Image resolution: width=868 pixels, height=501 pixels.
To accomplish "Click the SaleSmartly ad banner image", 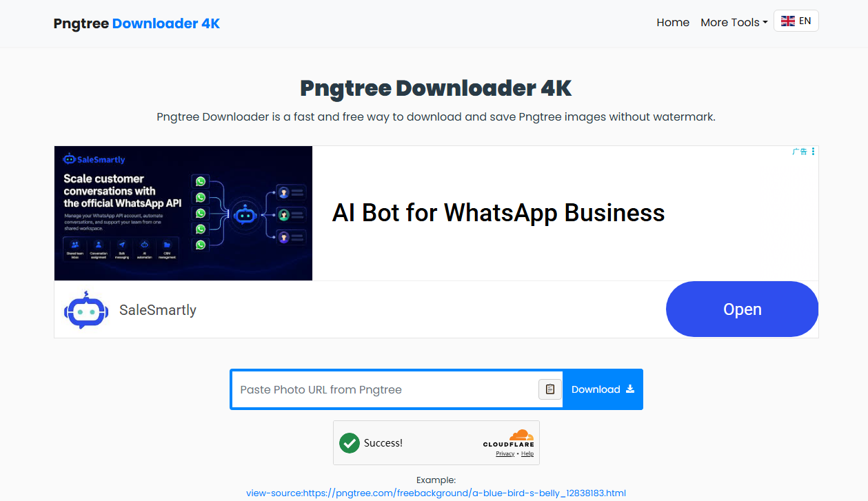I will [183, 213].
